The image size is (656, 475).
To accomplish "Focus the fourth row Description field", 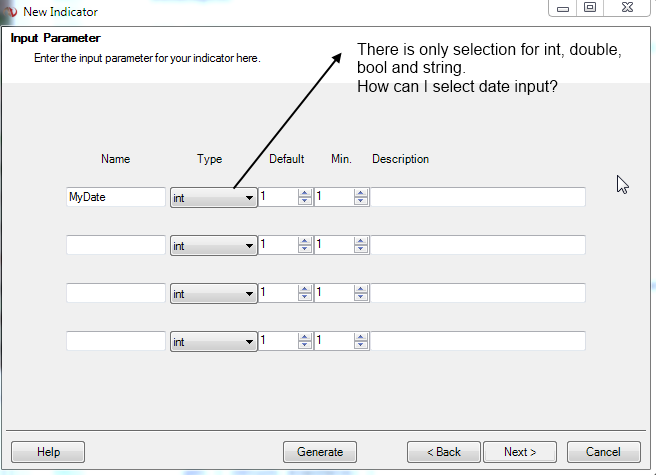I will click(x=478, y=342).
